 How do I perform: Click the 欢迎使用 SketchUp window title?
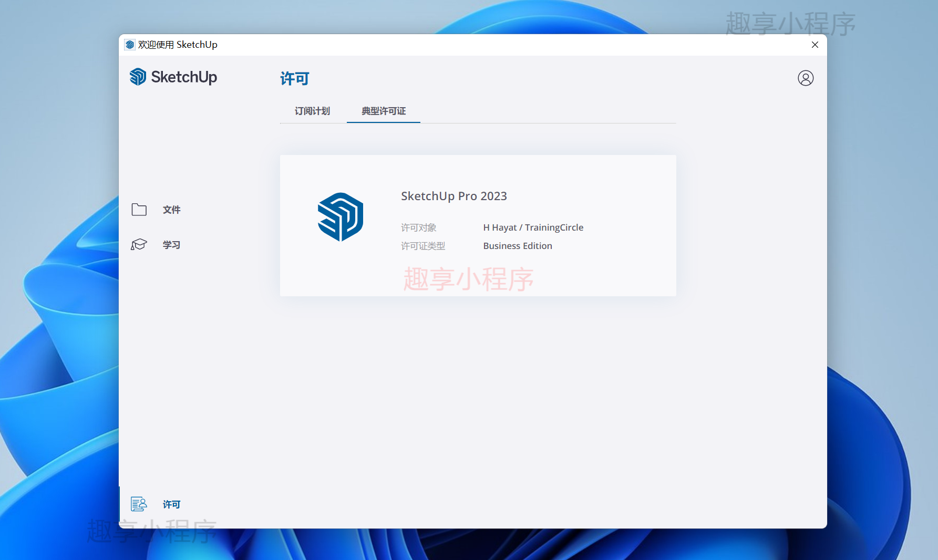[x=178, y=45]
